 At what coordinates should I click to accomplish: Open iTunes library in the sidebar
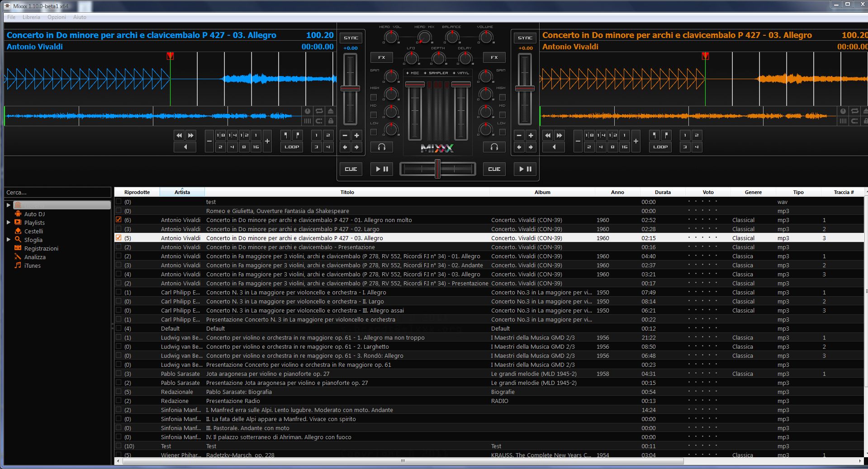[x=32, y=265]
